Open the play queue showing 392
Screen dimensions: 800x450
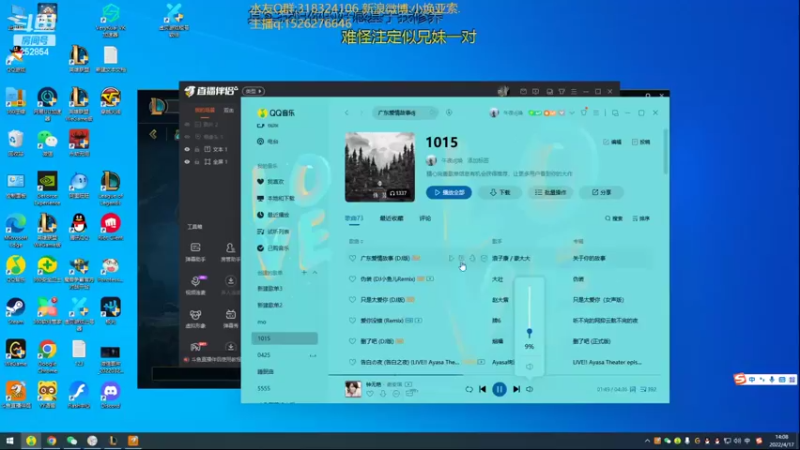point(648,389)
